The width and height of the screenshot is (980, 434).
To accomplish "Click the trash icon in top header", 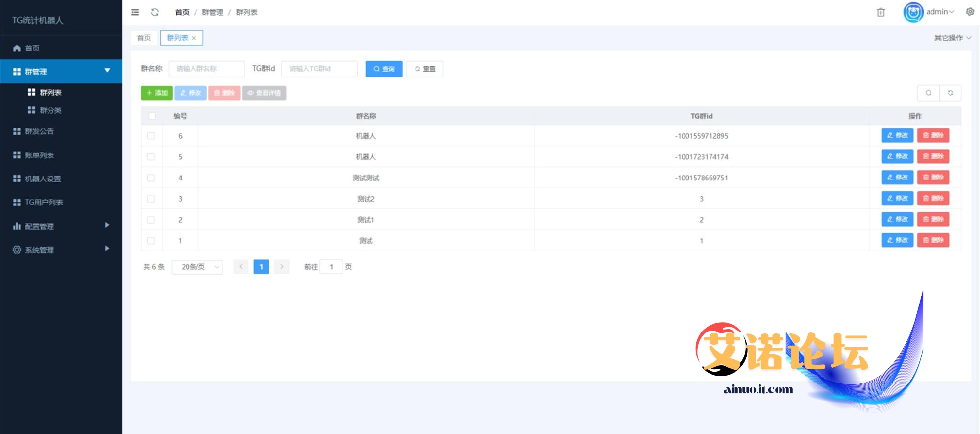I will [881, 12].
